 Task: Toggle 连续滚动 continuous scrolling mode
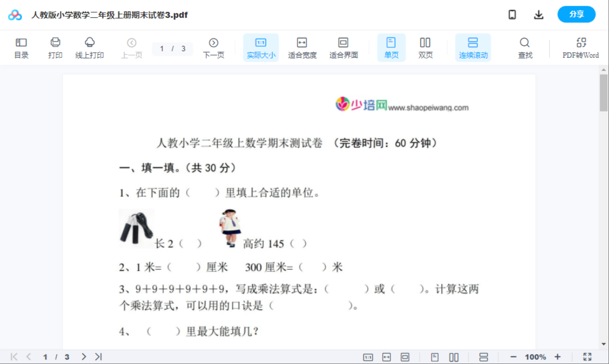tap(473, 47)
